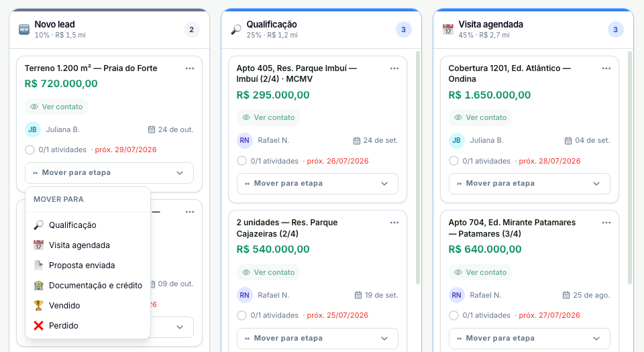Click the calendar icon next to 24 de set.
Image resolution: width=644 pixels, height=352 pixels.
coord(357,141)
